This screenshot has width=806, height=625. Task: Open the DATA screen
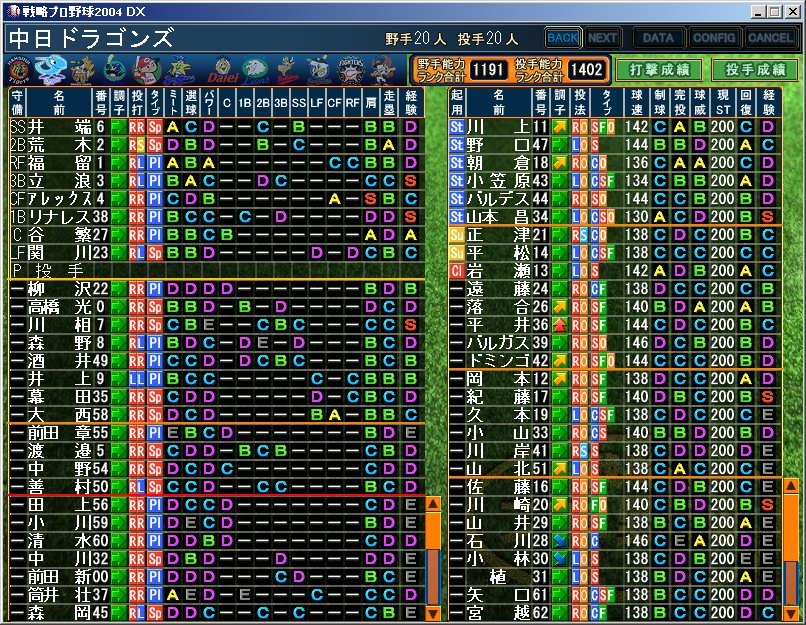pyautogui.click(x=657, y=38)
